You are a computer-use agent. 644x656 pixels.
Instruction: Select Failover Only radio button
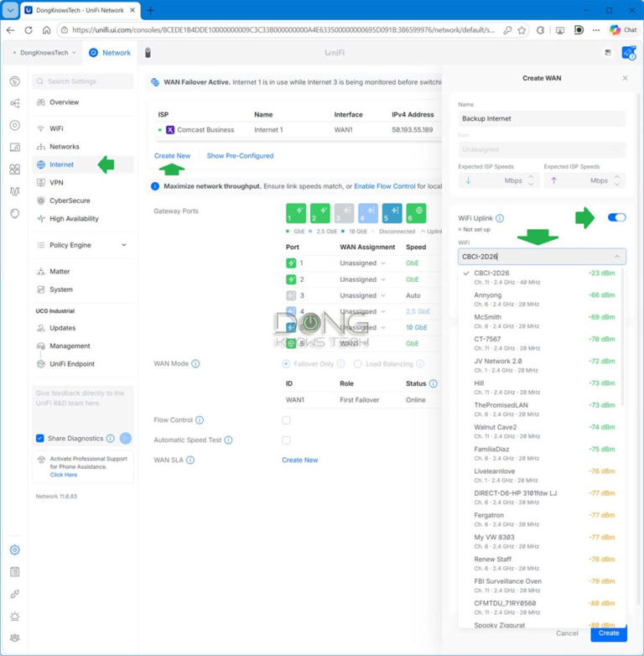tap(286, 364)
